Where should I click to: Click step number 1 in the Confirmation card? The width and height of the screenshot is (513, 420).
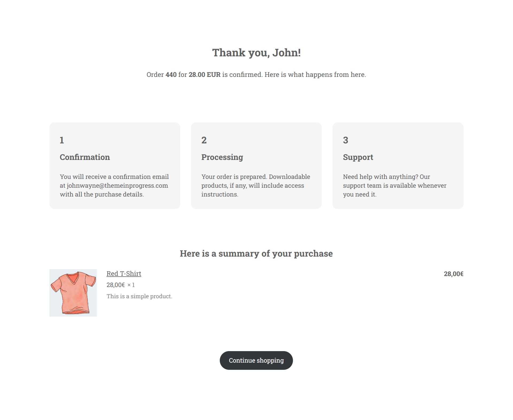pyautogui.click(x=62, y=140)
